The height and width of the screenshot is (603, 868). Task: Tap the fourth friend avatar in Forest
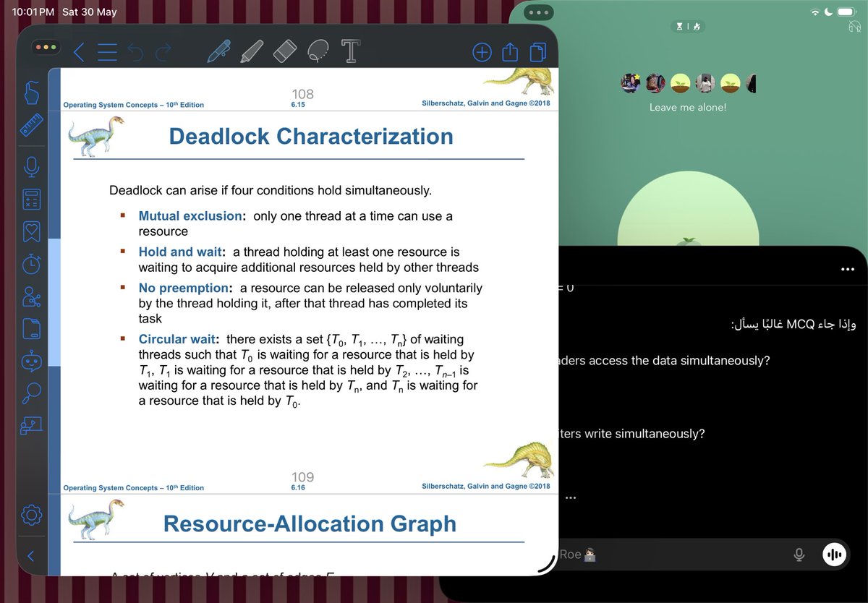(x=706, y=83)
